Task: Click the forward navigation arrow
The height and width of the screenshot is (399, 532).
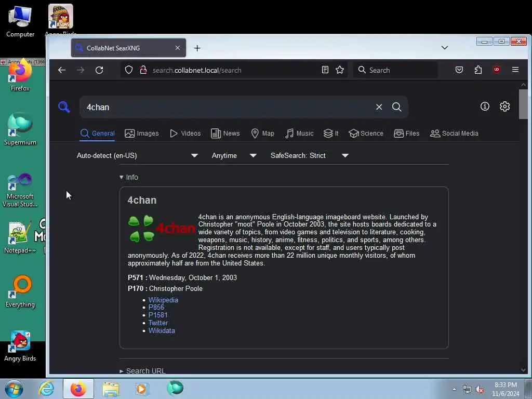Action: point(81,70)
